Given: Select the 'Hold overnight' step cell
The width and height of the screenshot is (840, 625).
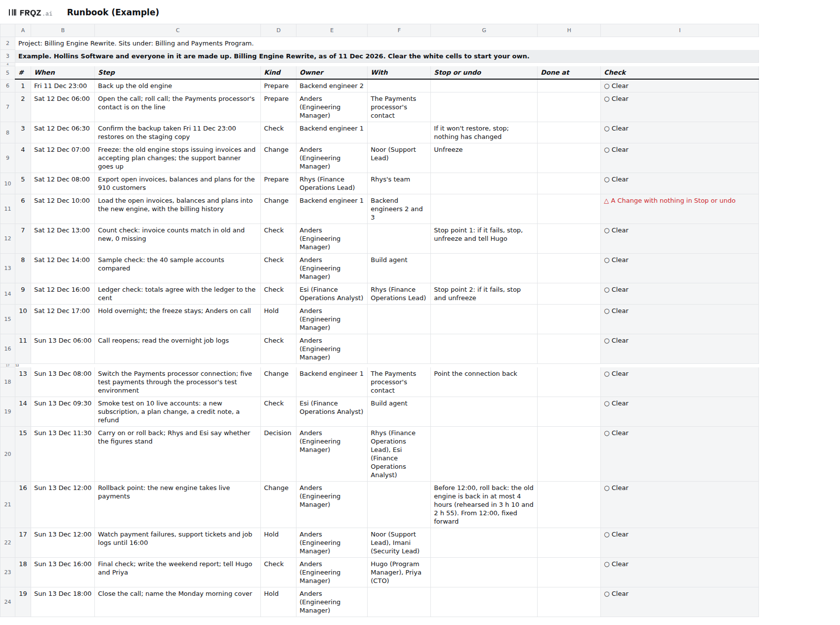Looking at the screenshot, I should [x=177, y=319].
